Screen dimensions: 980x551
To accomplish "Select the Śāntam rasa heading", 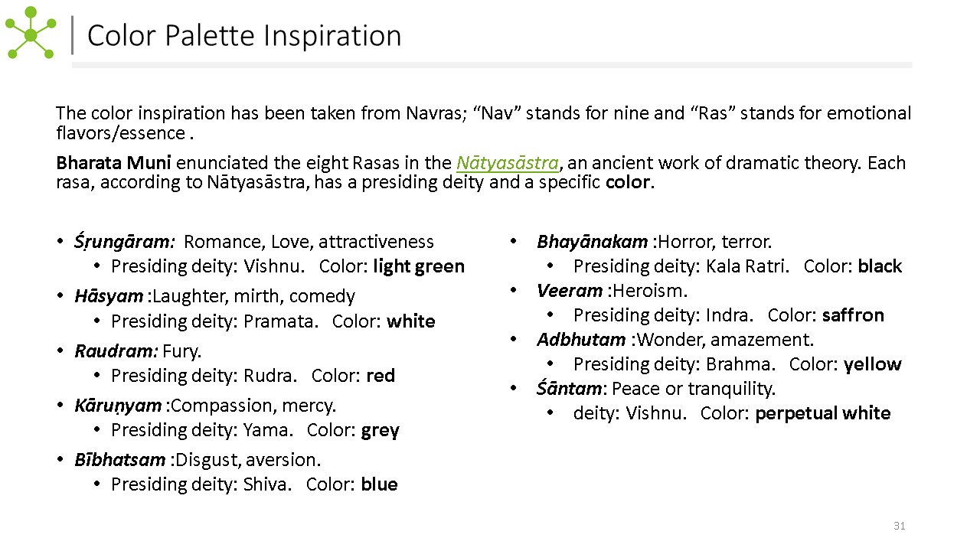I will pyautogui.click(x=572, y=389).
